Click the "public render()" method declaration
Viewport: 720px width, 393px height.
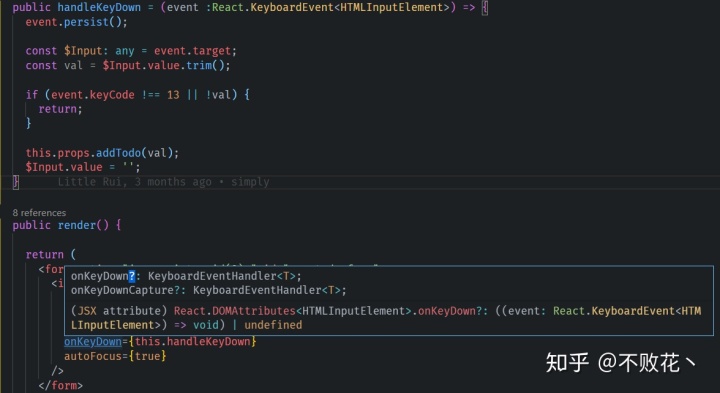[x=67, y=225]
